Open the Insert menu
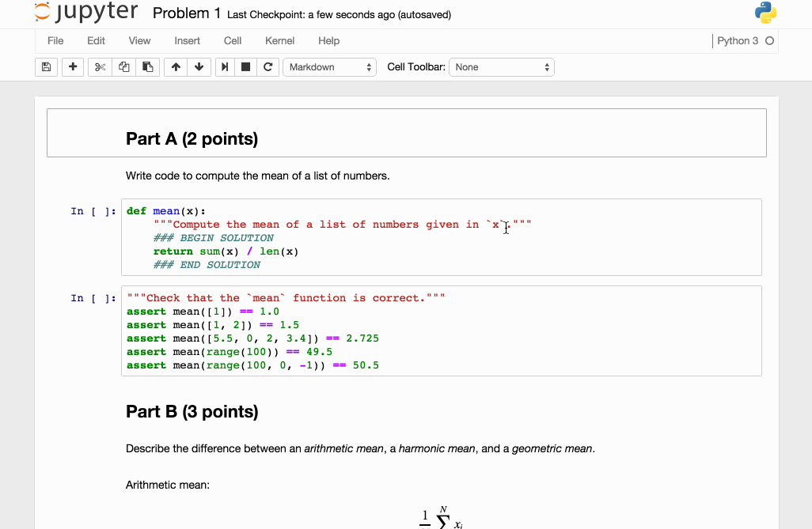Viewport: 812px width, 529px height. point(187,41)
